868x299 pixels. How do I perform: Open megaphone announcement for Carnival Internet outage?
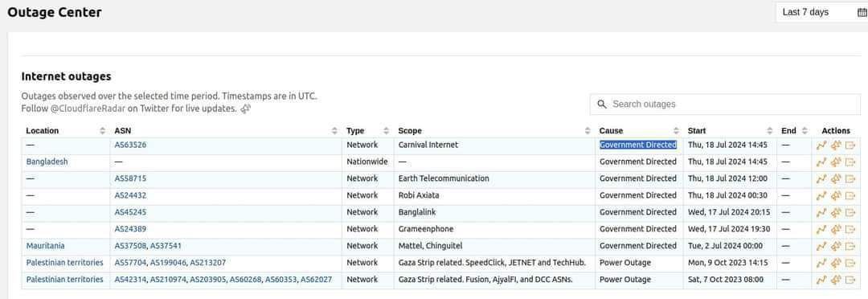pos(836,145)
